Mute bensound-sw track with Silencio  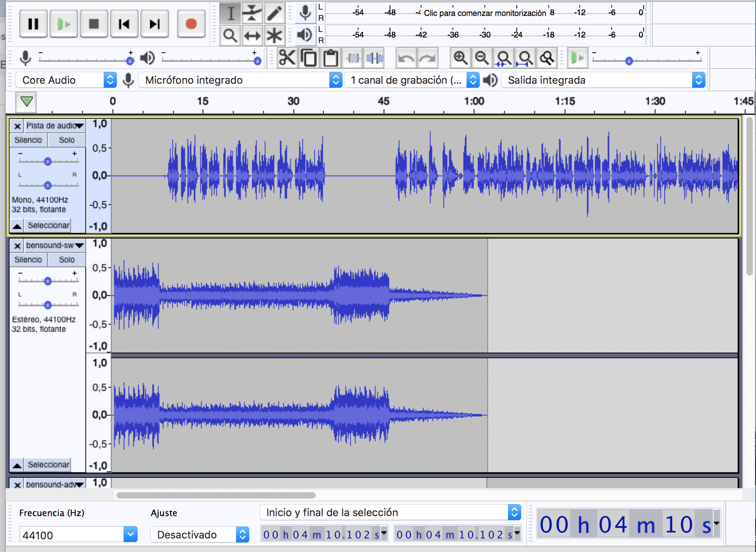coord(28,260)
